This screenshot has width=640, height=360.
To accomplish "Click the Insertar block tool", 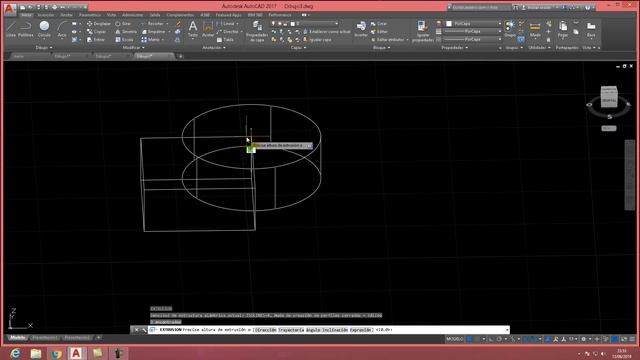I will 361,29.
